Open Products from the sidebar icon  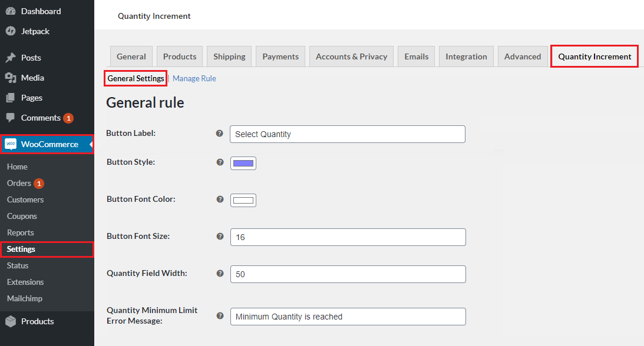pos(9,321)
